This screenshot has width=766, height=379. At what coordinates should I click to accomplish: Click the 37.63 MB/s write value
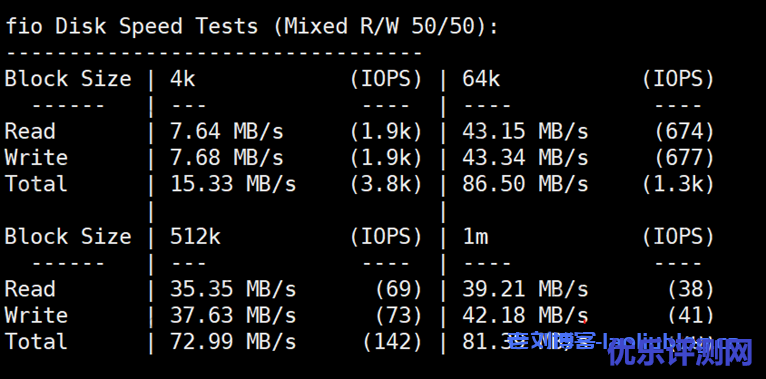coord(233,316)
